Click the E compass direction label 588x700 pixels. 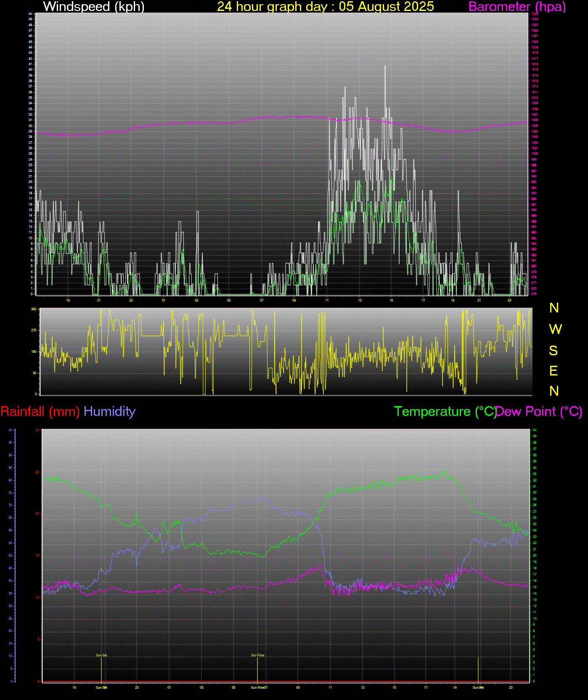coord(554,371)
